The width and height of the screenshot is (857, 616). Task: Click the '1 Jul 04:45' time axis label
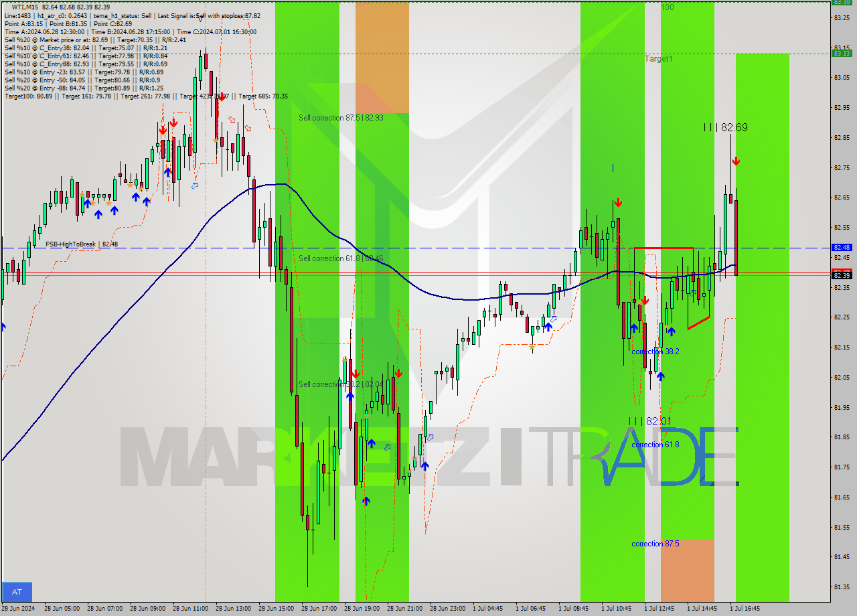tap(489, 609)
